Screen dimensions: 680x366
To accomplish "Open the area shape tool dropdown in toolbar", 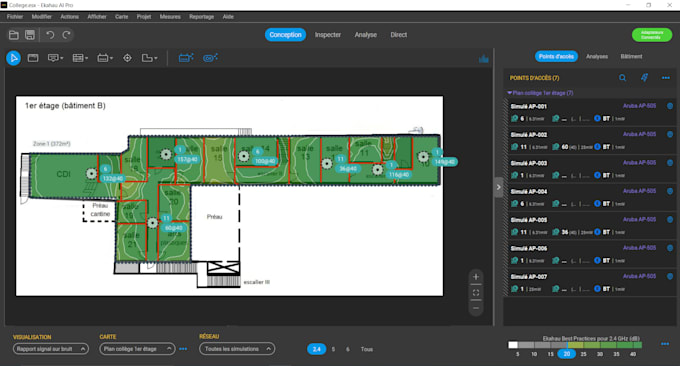I will pos(150,58).
